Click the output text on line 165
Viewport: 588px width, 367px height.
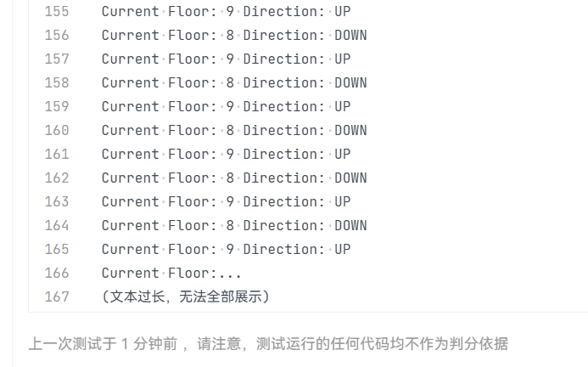pos(226,250)
